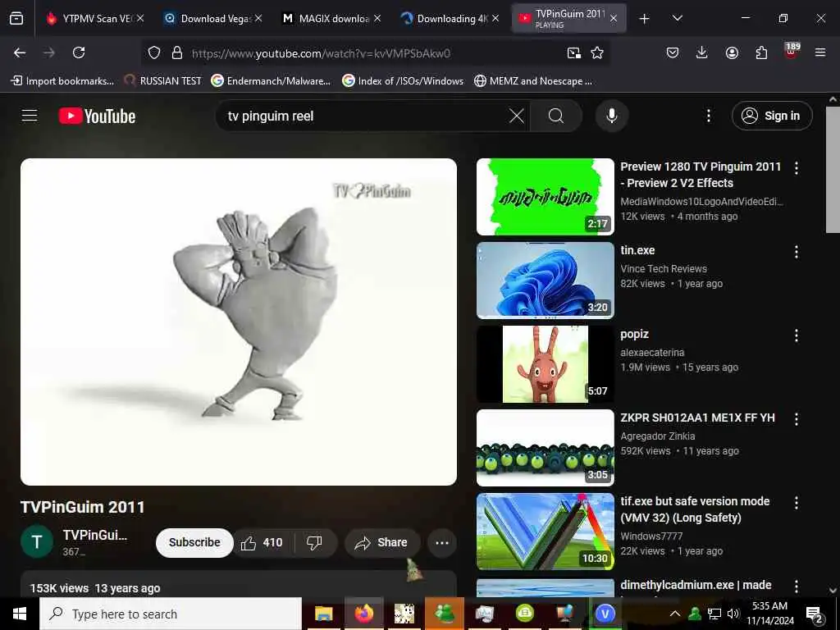
Task: Open the ZKPR SH012AA1 video thumbnail
Action: [545, 448]
